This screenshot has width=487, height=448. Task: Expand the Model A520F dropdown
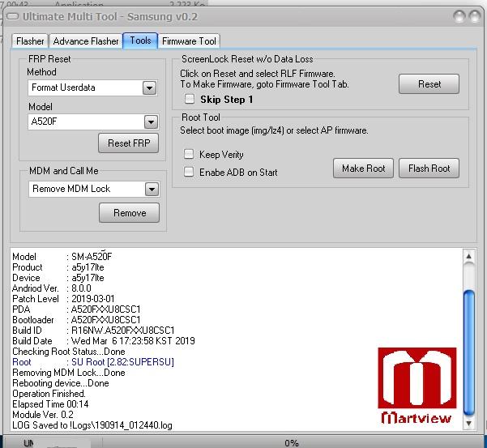pos(150,122)
